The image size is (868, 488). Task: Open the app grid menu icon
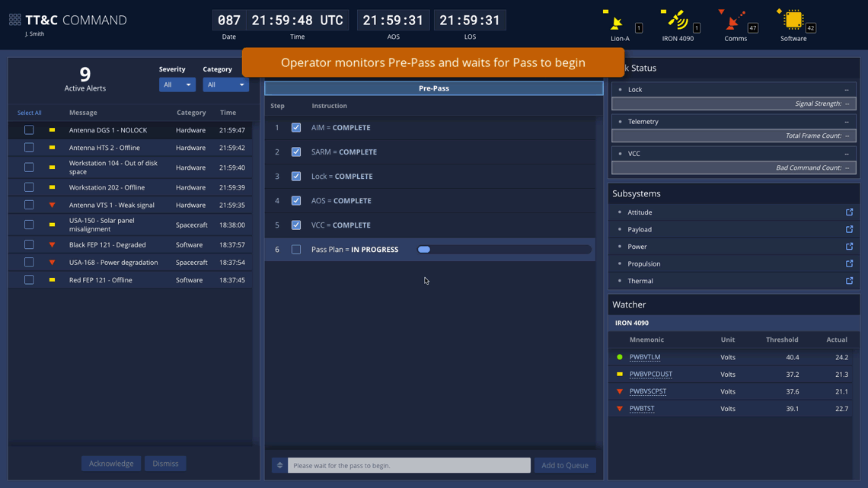pos(14,21)
